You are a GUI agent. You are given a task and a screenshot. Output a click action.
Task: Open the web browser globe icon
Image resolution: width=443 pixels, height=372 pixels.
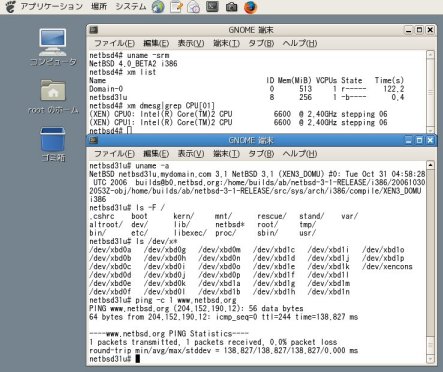[x=158, y=7]
